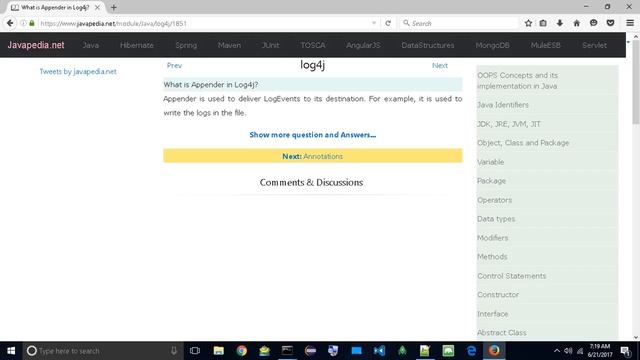Image resolution: width=640 pixels, height=360 pixels.
Task: Reload the page with the refresh icon
Action: pyautogui.click(x=388, y=23)
